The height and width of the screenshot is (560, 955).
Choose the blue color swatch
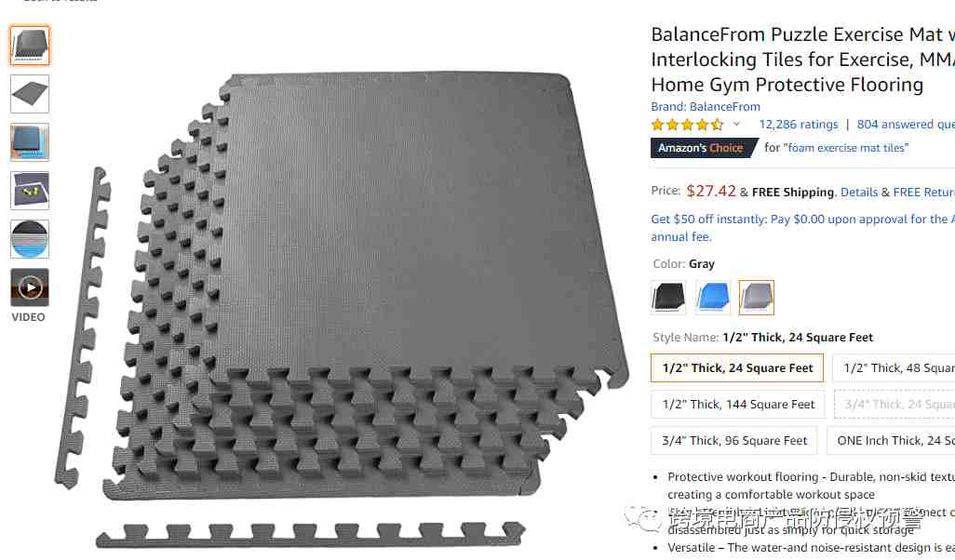click(713, 298)
